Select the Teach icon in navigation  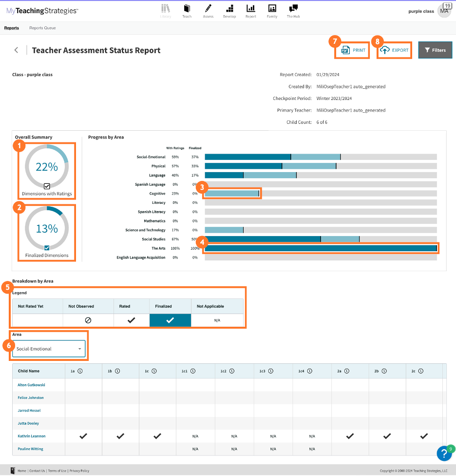(x=187, y=10)
